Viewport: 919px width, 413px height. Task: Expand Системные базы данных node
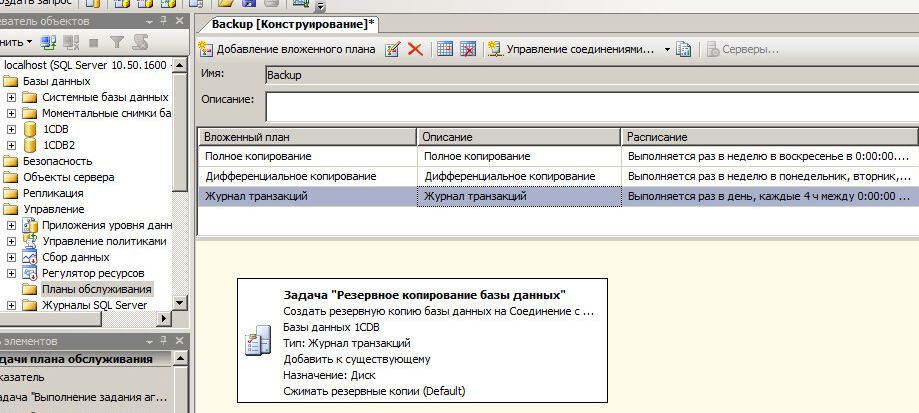11,97
